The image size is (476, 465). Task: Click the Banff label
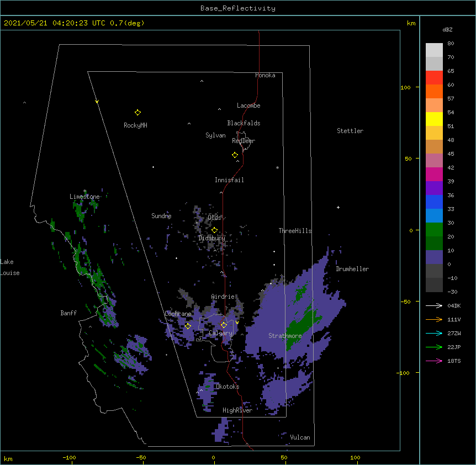coord(68,313)
